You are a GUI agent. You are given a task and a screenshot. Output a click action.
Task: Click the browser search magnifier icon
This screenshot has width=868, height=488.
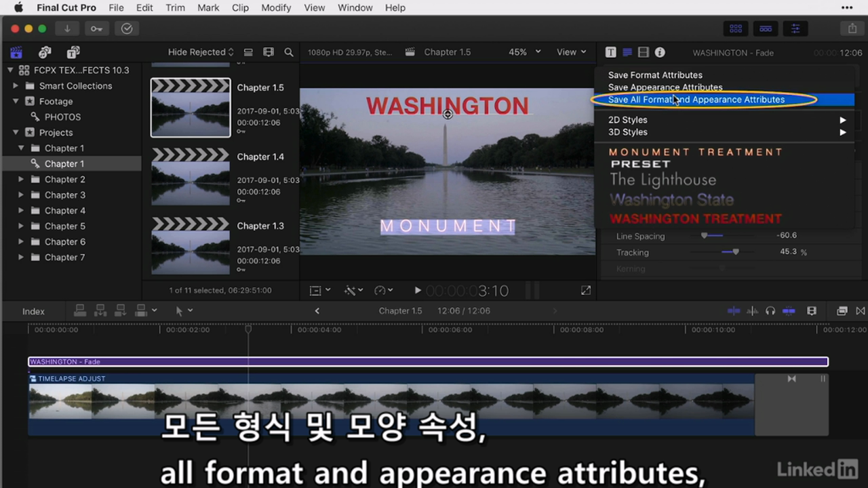[289, 52]
